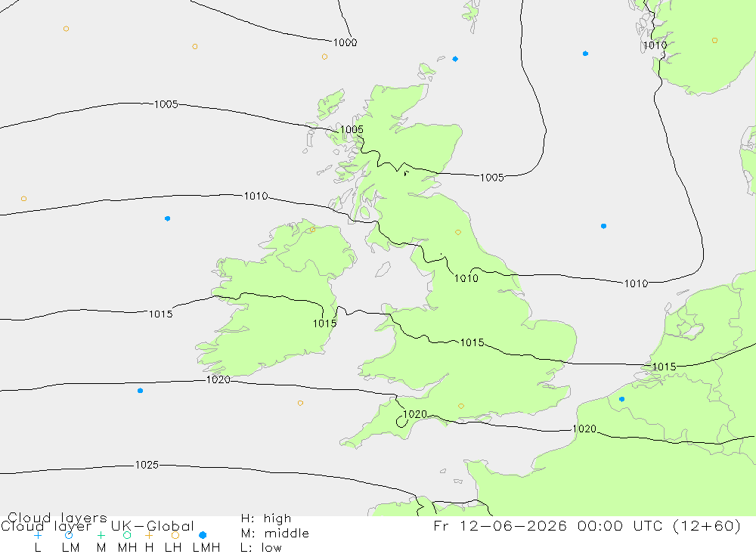Click the forecast date 'Fr 12-06-2026'
This screenshot has height=554, width=756.
tap(500, 525)
